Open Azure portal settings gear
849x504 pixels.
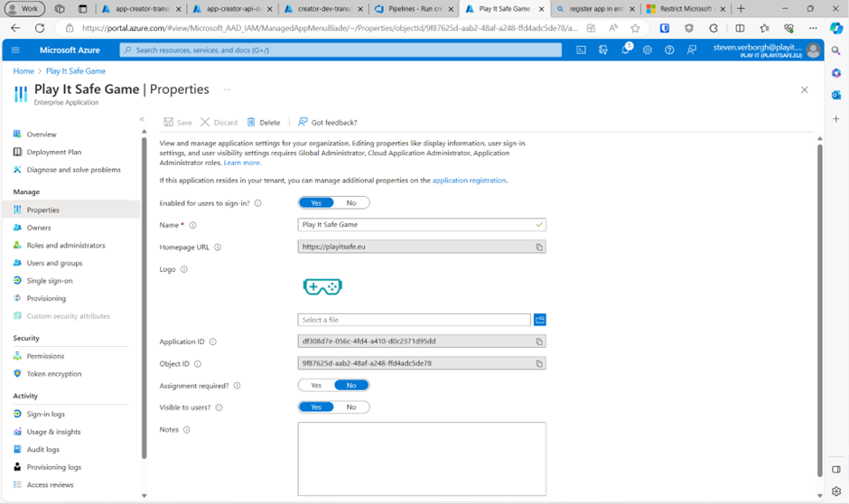pos(648,51)
